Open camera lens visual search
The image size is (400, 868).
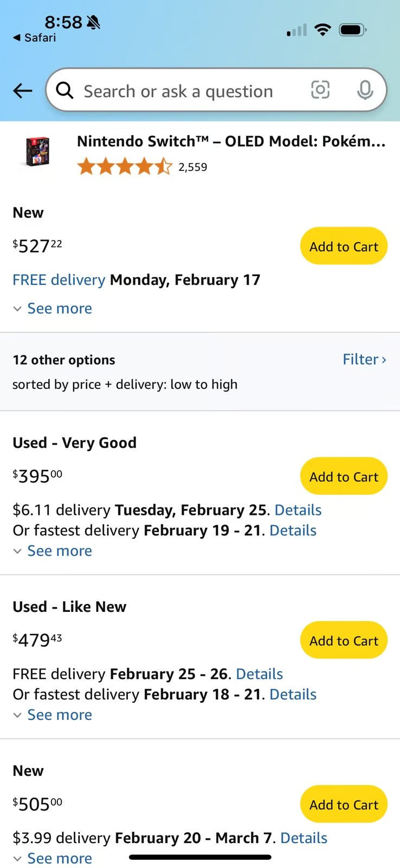(320, 90)
